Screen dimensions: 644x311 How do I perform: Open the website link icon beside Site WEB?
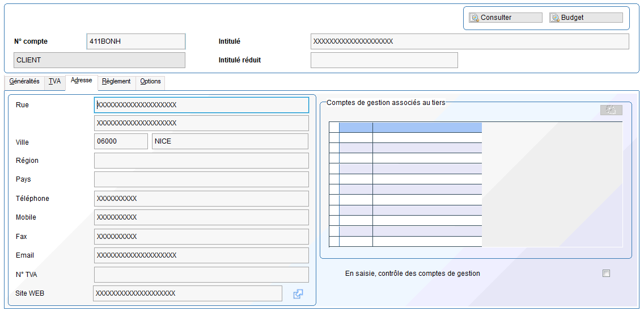pos(298,294)
